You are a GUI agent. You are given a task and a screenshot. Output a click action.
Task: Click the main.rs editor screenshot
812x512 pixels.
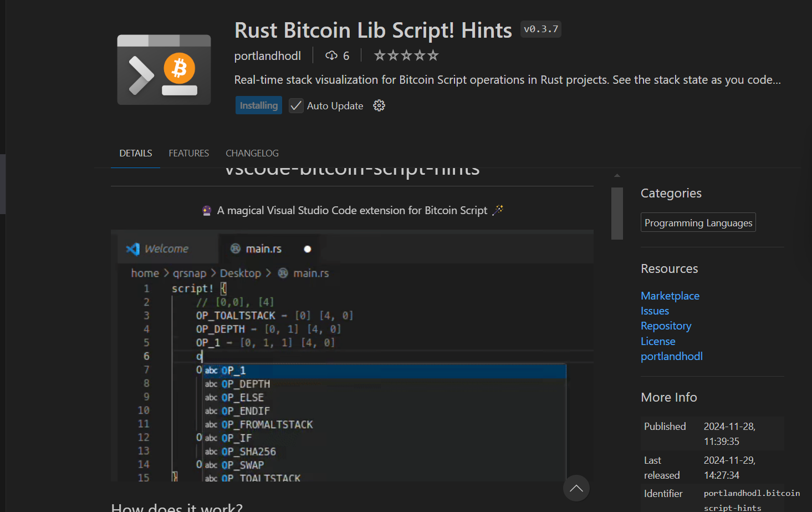click(x=352, y=356)
